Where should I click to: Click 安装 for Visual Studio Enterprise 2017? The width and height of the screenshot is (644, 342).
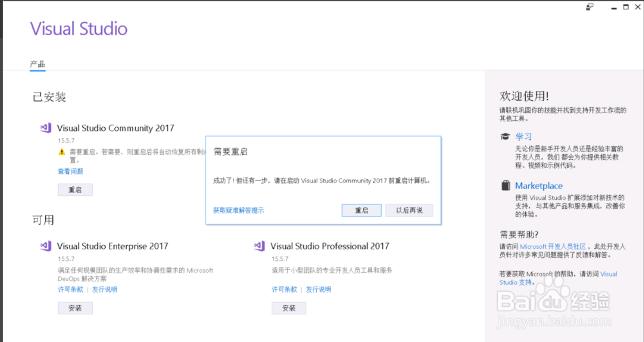click(x=75, y=308)
